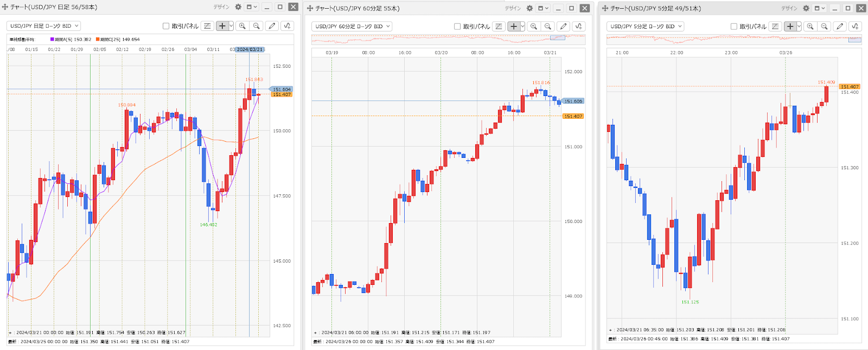This screenshot has width=868, height=350.
Task: Expand the USD/JPY 60分足 ローソク BID selector
Action: coord(352,27)
